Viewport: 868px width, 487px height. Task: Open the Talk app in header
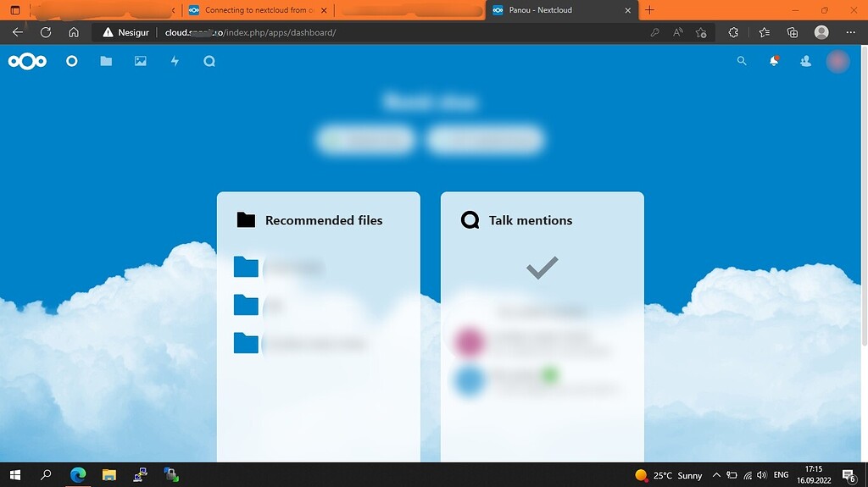point(209,61)
